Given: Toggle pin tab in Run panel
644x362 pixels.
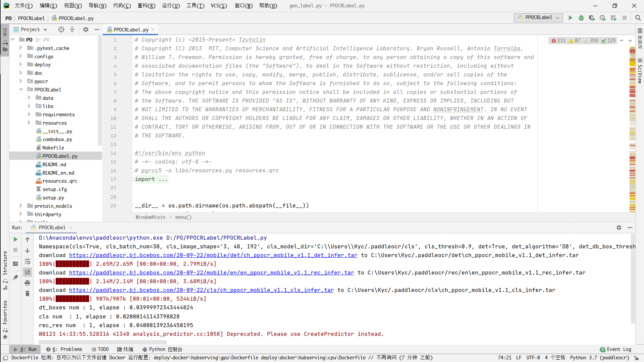Looking at the screenshot, I should tap(15, 277).
